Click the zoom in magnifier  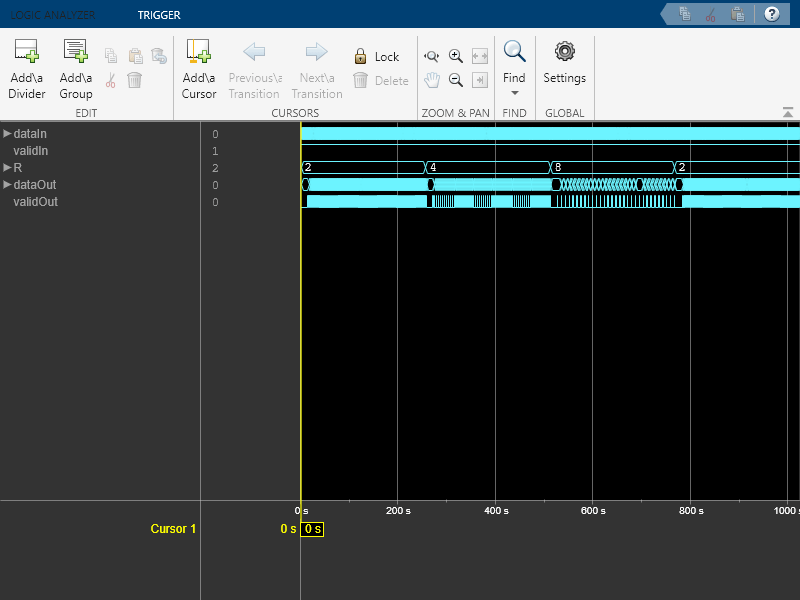(456, 57)
